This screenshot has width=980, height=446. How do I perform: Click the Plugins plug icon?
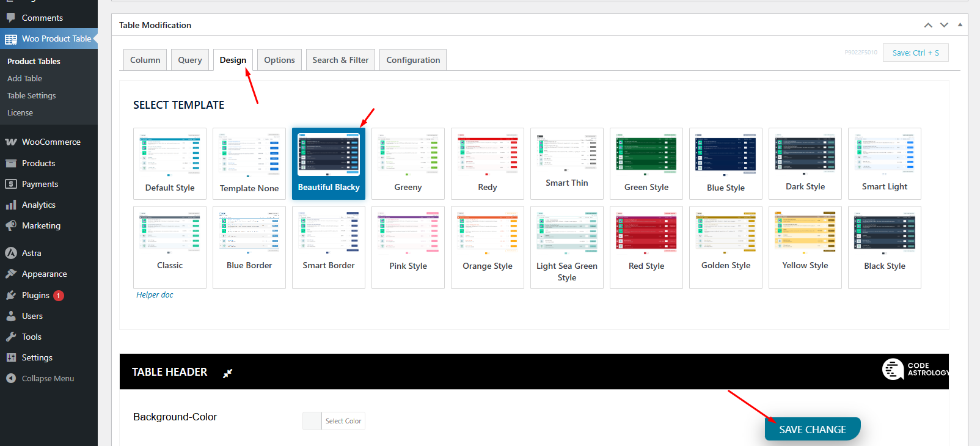pyautogui.click(x=11, y=295)
